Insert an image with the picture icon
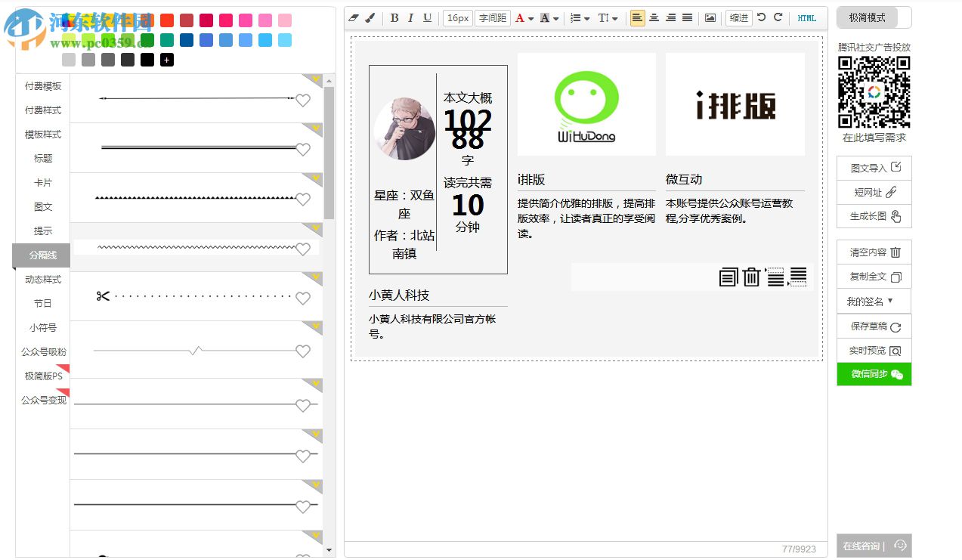 tap(710, 18)
